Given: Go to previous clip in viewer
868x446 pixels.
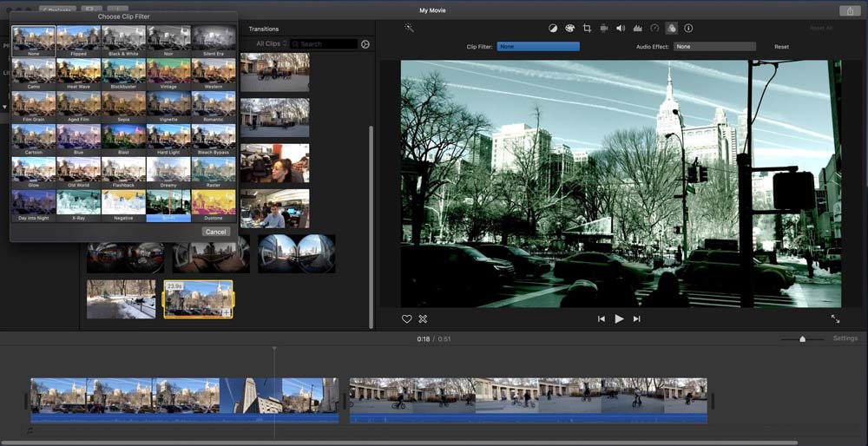Looking at the screenshot, I should click(x=602, y=318).
